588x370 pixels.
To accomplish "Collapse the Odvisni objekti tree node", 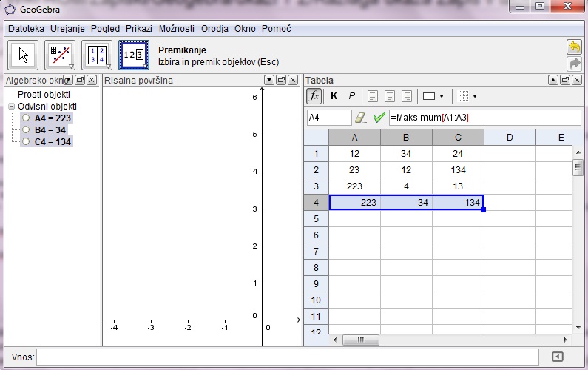I will [x=11, y=107].
